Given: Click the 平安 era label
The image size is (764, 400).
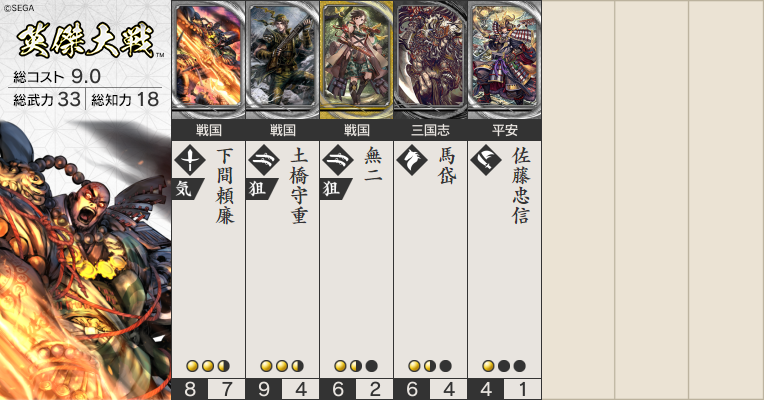Looking at the screenshot, I should pyautogui.click(x=505, y=130).
